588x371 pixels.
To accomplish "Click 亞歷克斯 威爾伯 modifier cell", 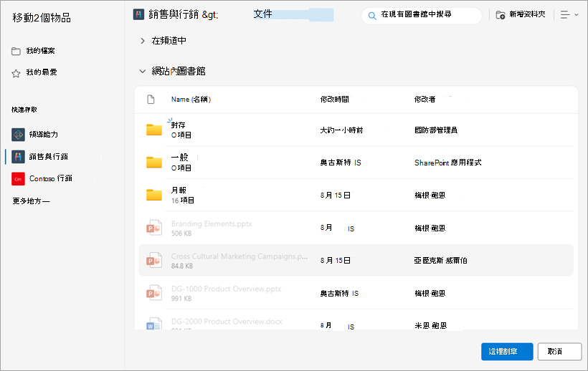I will point(440,260).
